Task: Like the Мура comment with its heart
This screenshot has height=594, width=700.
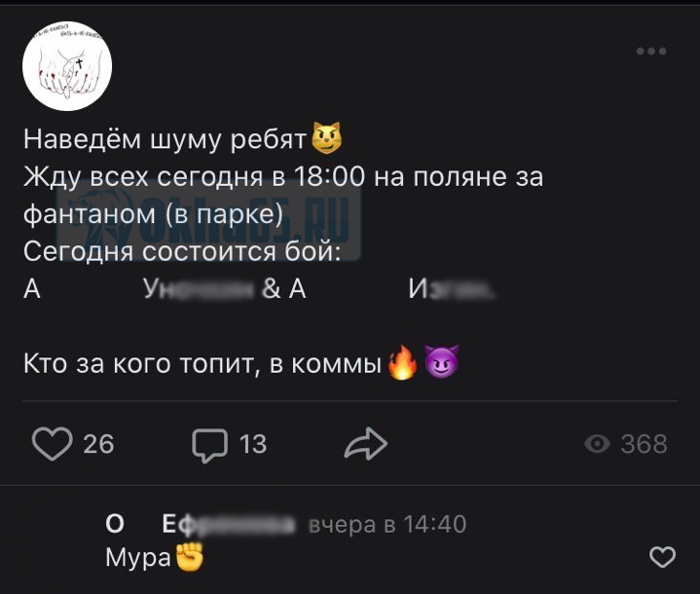Action: point(662,557)
